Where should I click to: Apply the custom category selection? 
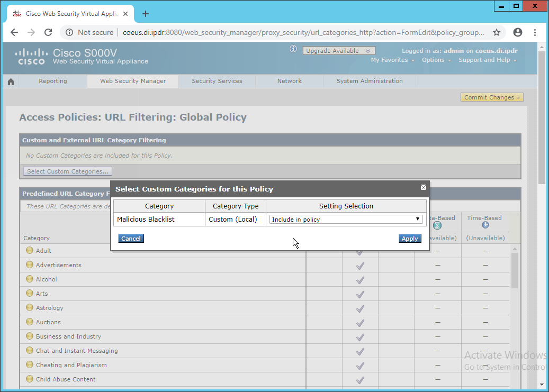[x=410, y=239]
